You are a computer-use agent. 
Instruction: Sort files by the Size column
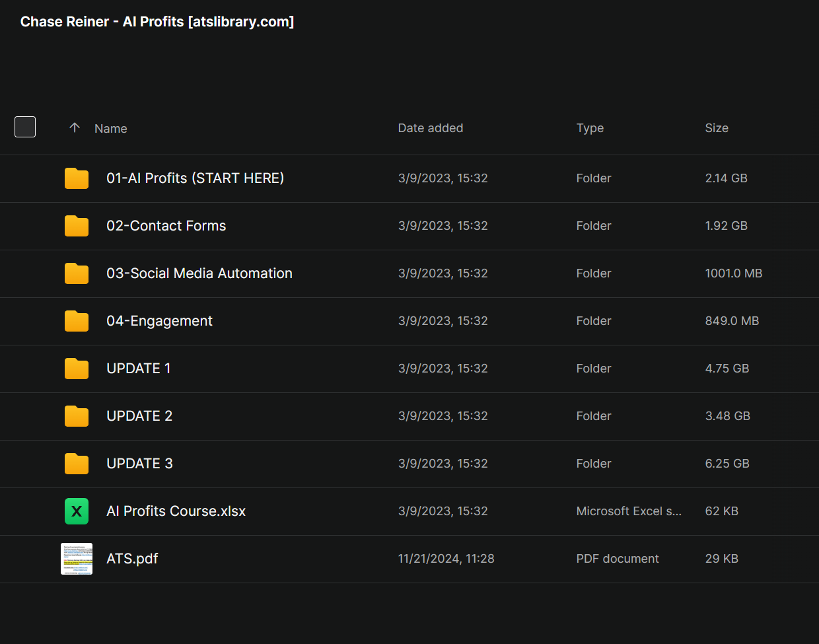[717, 128]
